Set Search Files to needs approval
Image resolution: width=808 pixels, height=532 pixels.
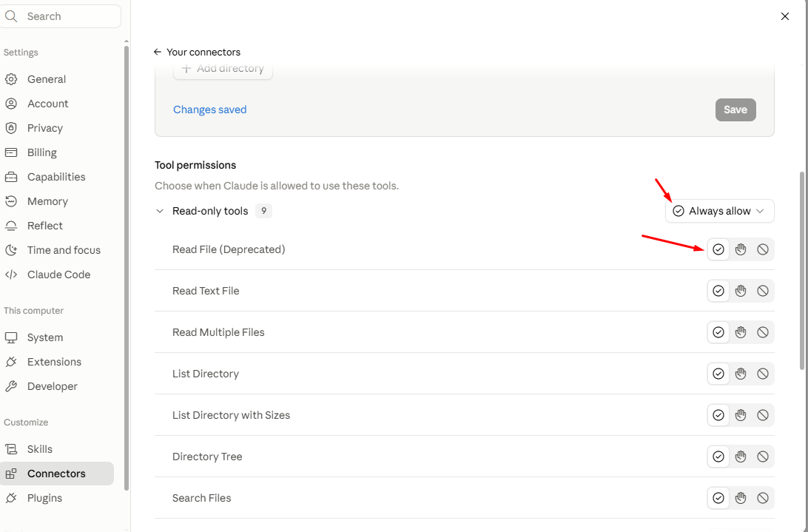click(741, 498)
